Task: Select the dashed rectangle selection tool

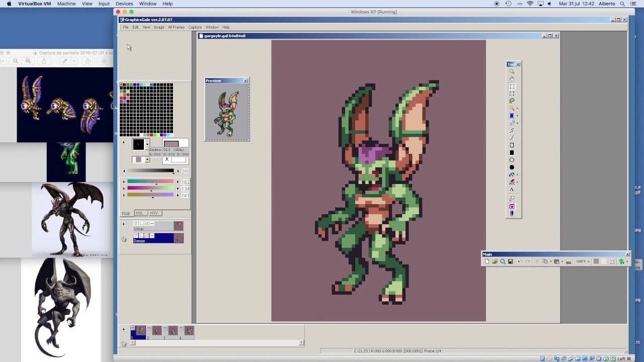Action: (512, 94)
